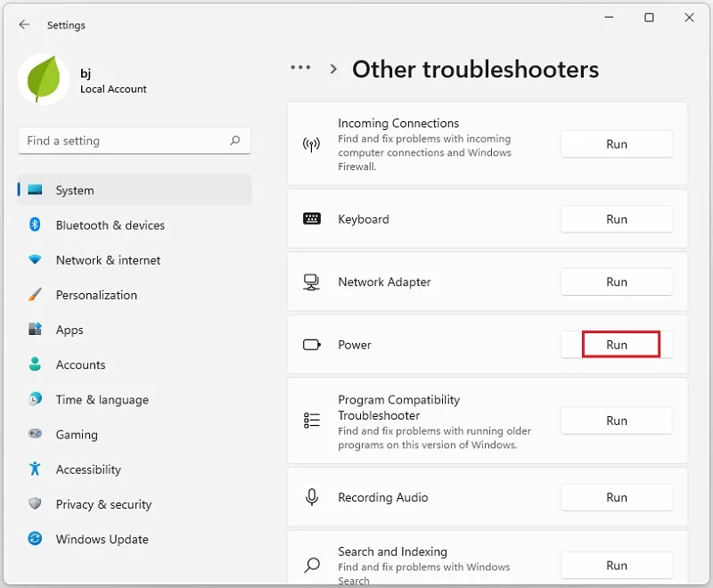Click the Power battery icon

[x=312, y=345]
